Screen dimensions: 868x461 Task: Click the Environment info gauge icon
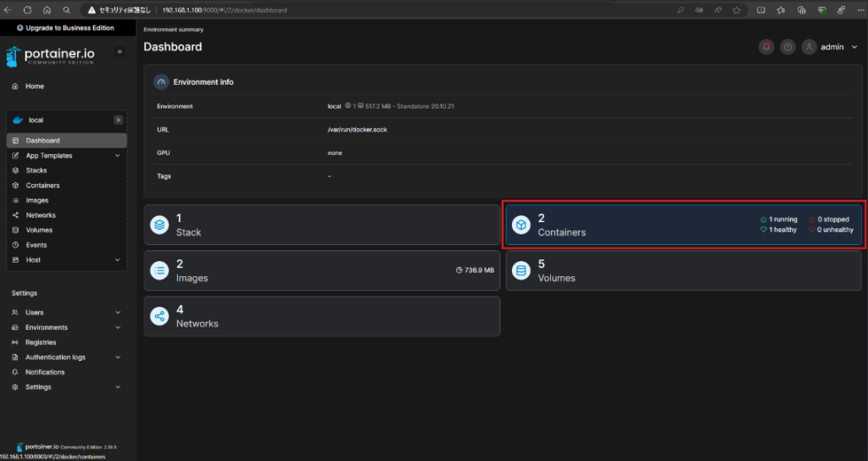pos(161,82)
